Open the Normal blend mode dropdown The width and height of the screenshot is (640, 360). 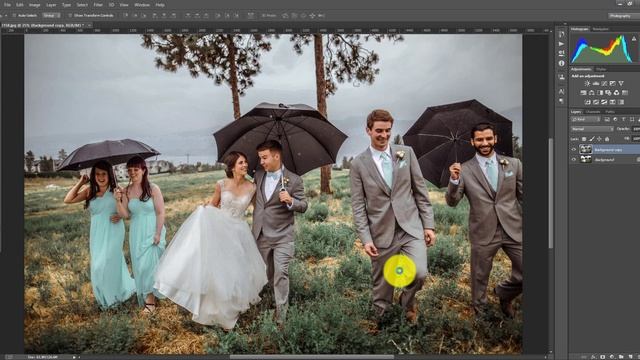(592, 129)
